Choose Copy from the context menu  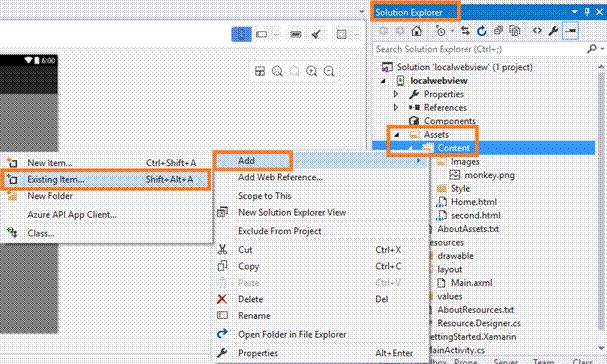click(249, 266)
